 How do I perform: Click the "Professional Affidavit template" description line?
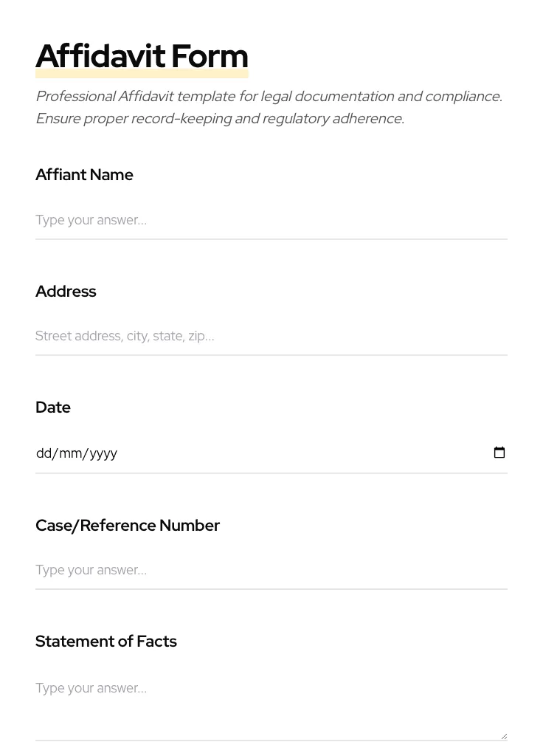tap(269, 97)
